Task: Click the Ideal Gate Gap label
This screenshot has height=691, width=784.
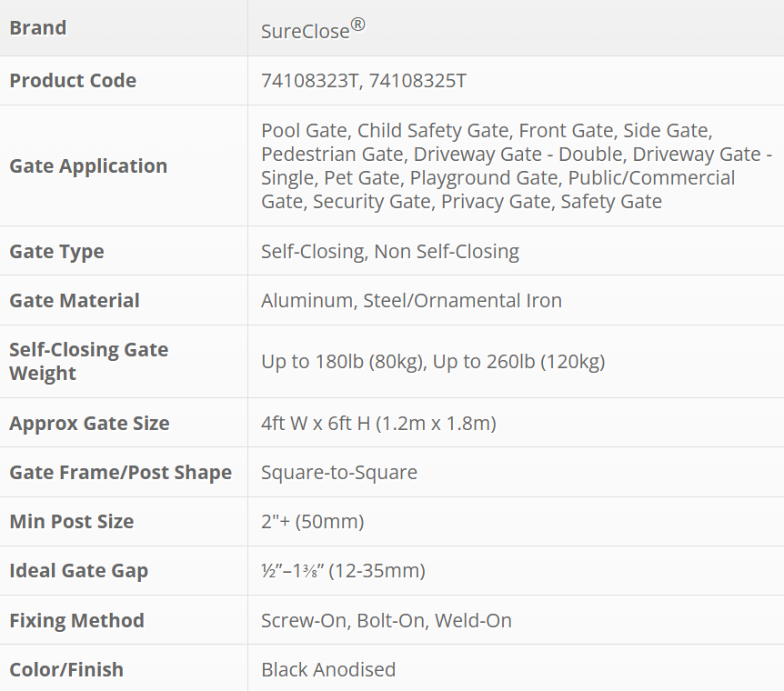Action: pyautogui.click(x=78, y=571)
